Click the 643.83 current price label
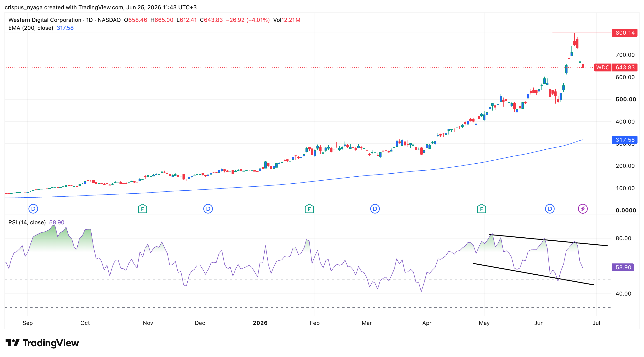This screenshot has height=357, width=644. [624, 67]
